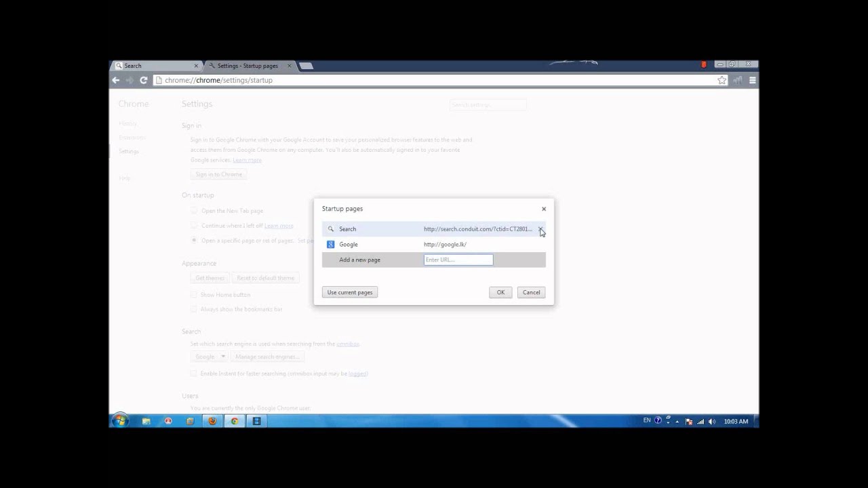Reload the current page

coord(144,80)
